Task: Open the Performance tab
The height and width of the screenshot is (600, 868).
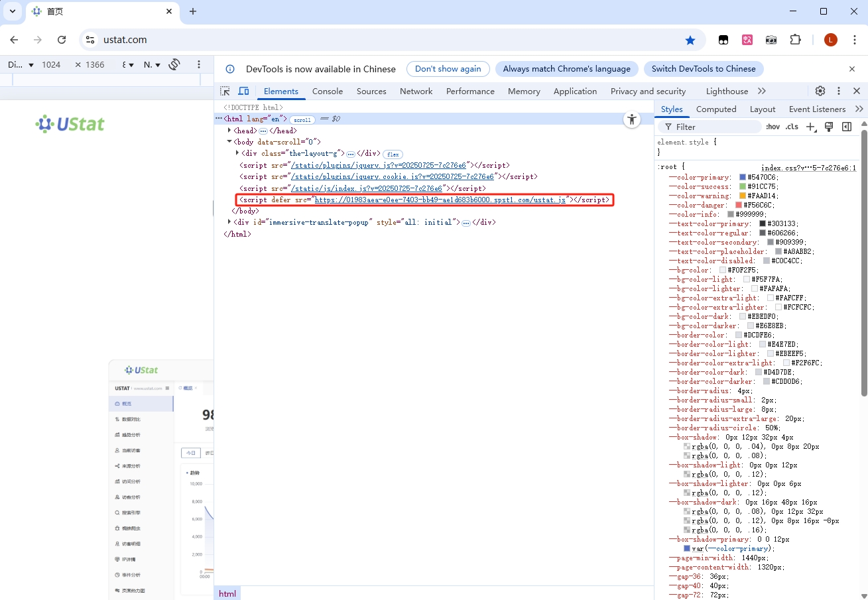Action: coord(470,91)
